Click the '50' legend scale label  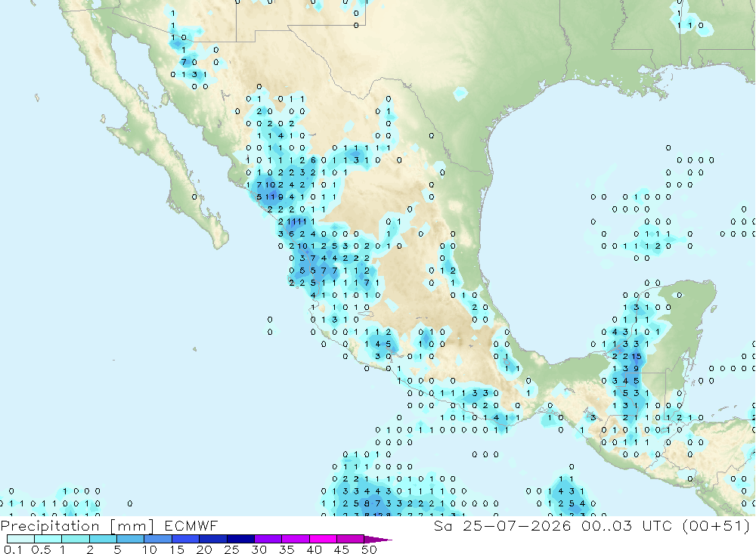(x=369, y=549)
